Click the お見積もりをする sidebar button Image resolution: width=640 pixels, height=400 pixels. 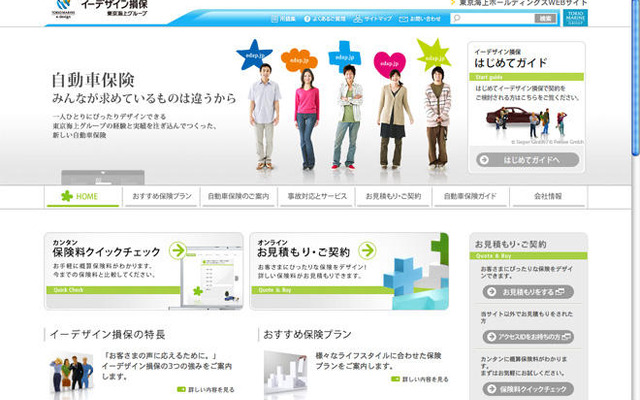click(x=528, y=292)
